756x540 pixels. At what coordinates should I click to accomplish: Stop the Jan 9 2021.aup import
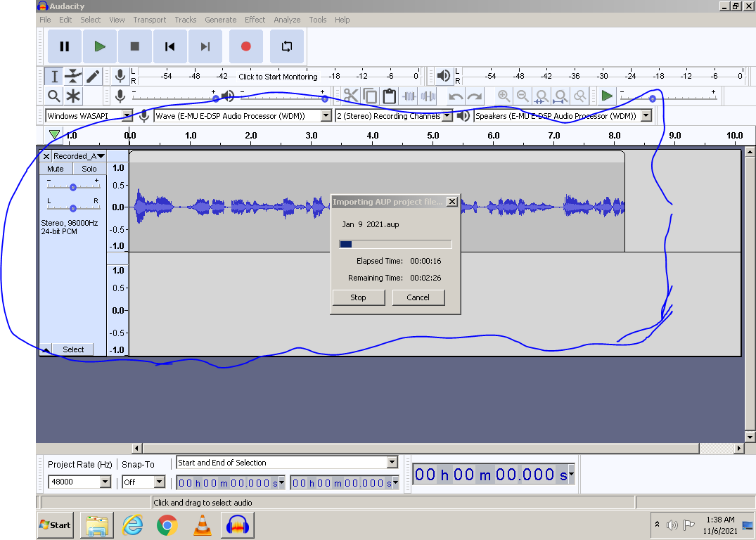click(x=358, y=297)
